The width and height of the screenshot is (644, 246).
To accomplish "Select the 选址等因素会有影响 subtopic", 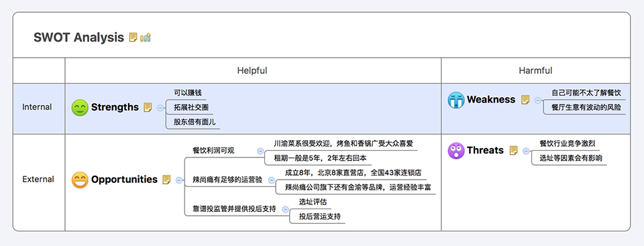I will [571, 158].
